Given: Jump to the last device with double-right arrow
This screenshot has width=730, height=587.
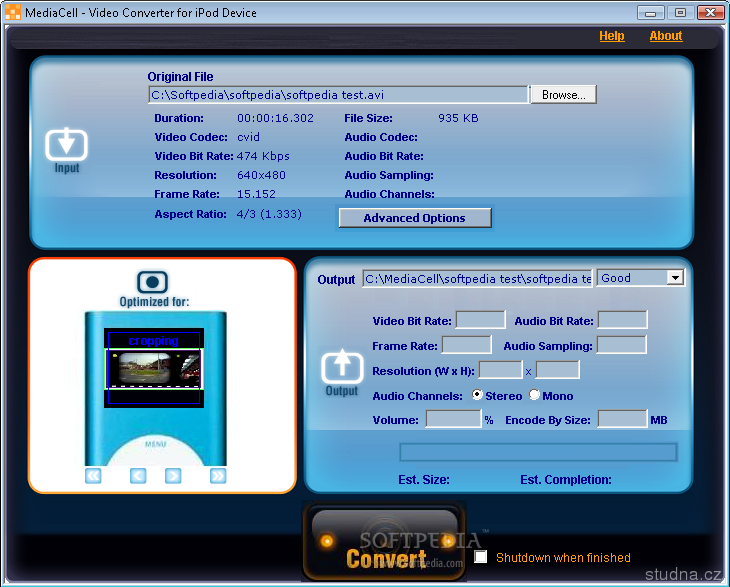Looking at the screenshot, I should click(218, 476).
